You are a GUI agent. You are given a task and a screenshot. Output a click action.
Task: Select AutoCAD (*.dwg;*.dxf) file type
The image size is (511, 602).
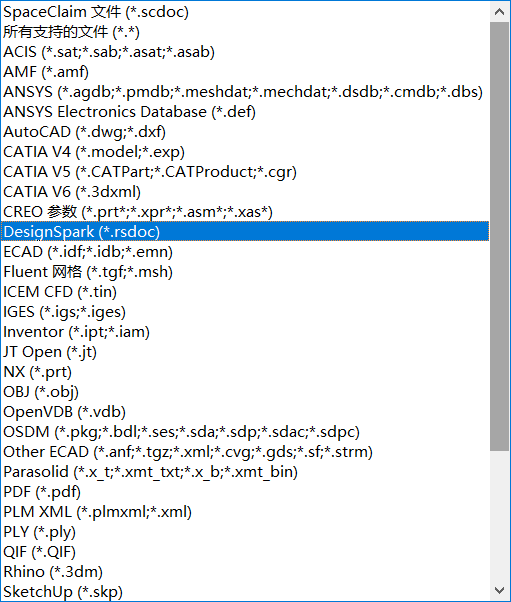point(245,132)
